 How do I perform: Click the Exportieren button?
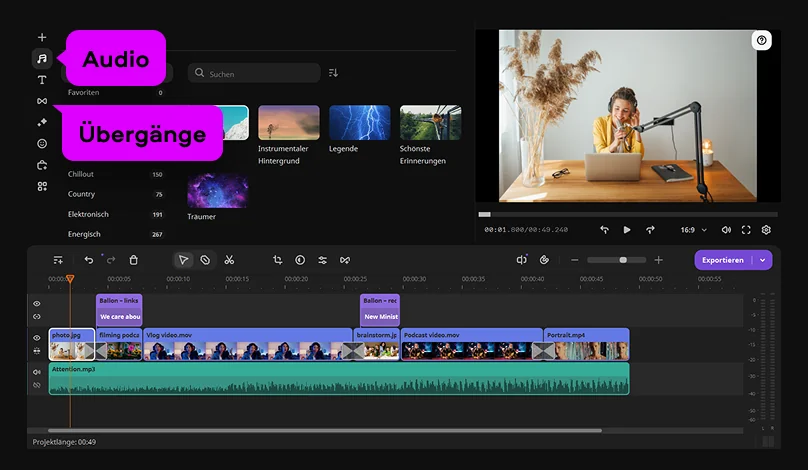723,260
